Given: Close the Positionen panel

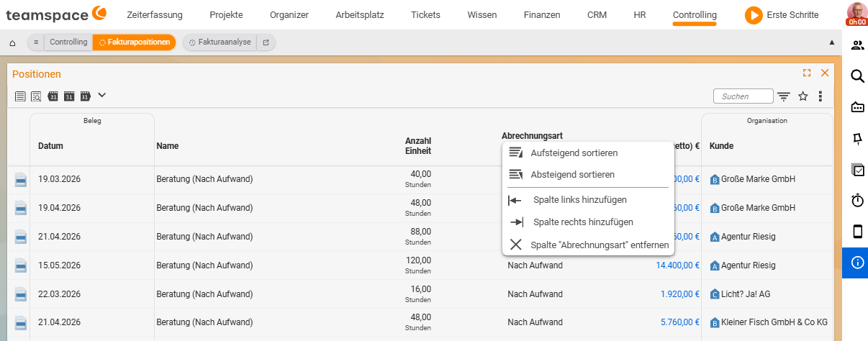Looking at the screenshot, I should (825, 73).
